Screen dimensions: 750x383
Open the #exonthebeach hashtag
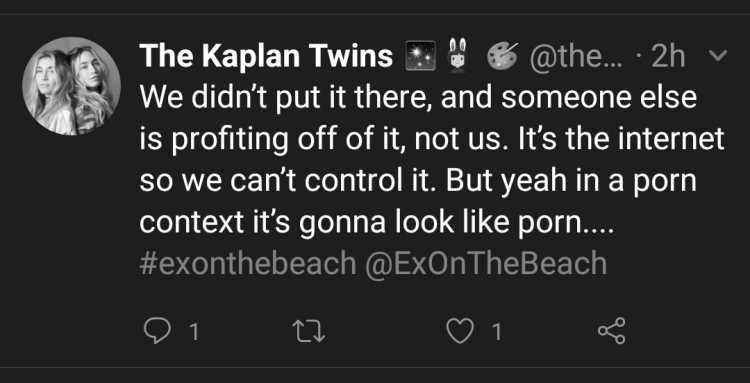coord(248,263)
